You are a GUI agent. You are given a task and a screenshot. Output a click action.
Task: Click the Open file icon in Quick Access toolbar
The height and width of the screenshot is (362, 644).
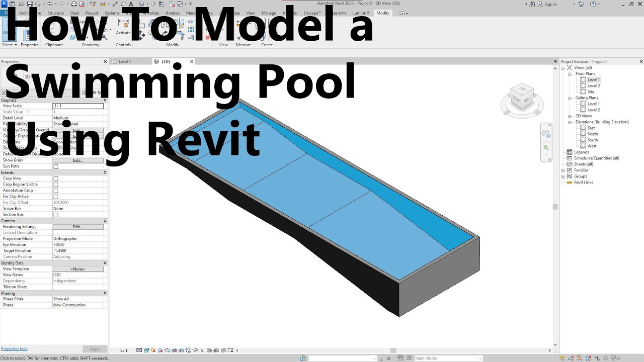tap(21, 4)
